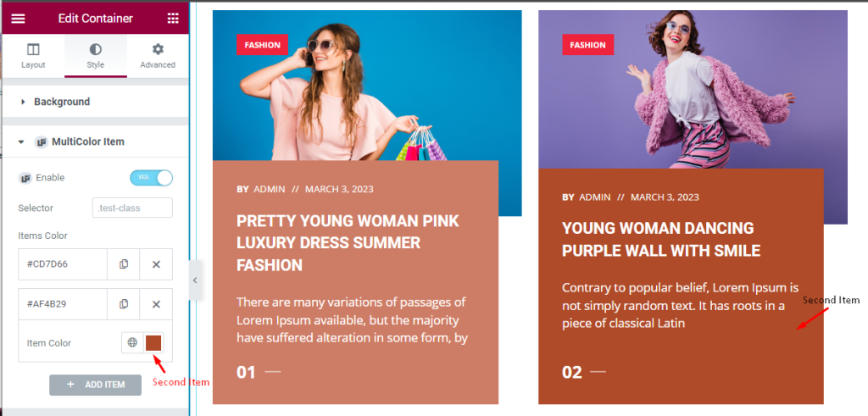Toggle the MultiColor Item Enable switch
The height and width of the screenshot is (416, 868).
tap(151, 178)
